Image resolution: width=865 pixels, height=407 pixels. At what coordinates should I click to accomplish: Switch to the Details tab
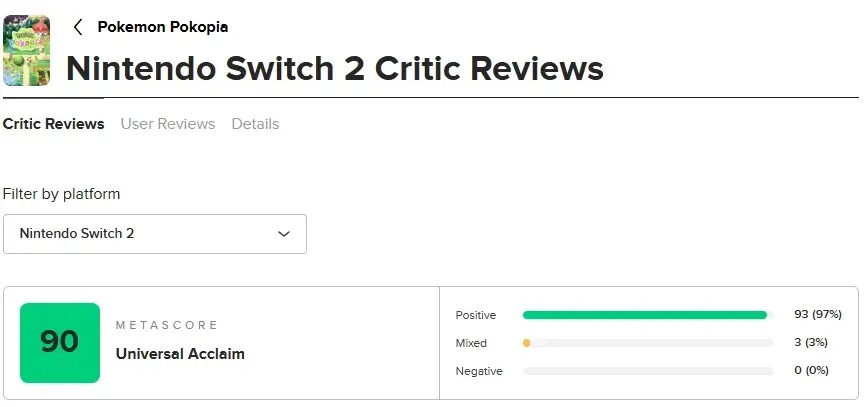tap(255, 124)
